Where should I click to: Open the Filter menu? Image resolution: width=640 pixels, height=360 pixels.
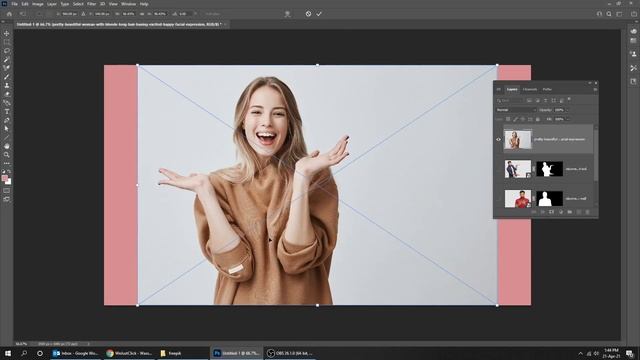coord(91,4)
